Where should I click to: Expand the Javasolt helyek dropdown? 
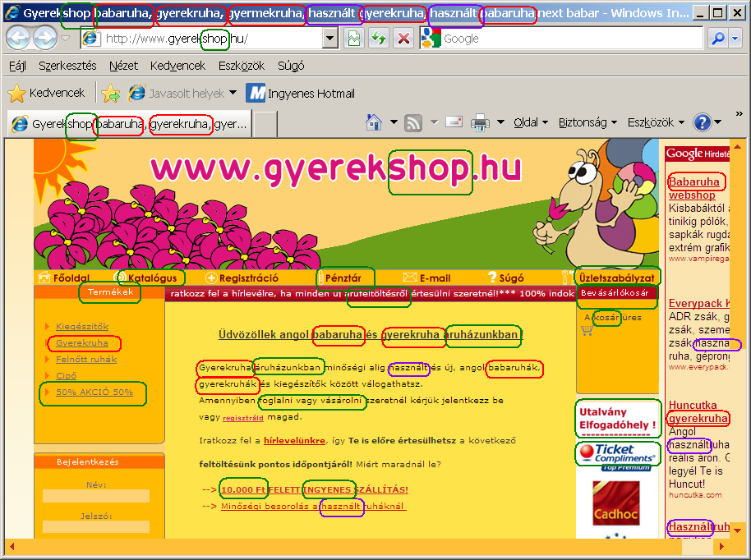tap(233, 93)
